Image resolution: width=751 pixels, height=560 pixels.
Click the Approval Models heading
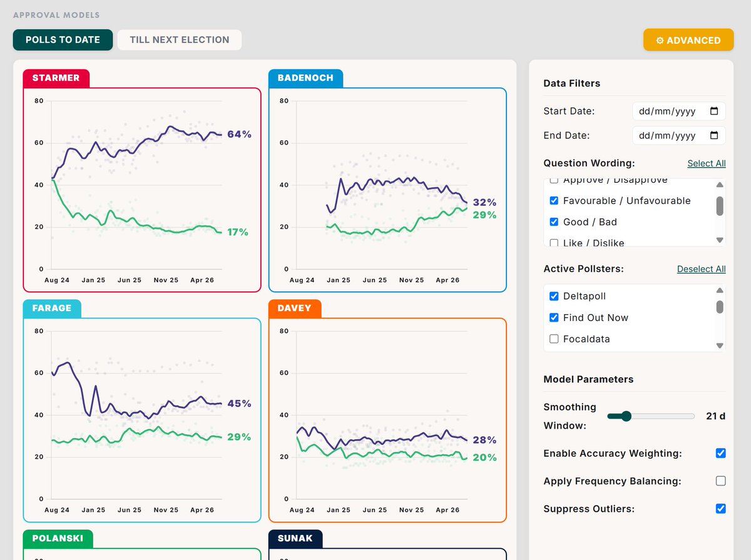click(56, 15)
